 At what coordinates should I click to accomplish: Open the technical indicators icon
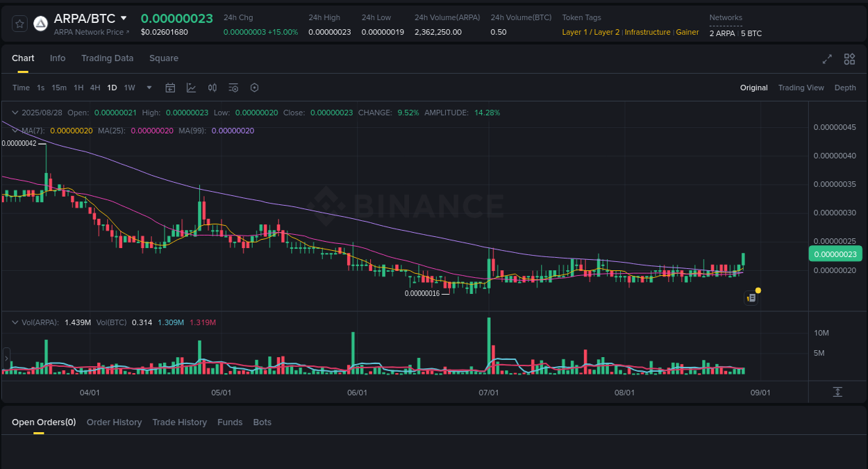coord(191,88)
